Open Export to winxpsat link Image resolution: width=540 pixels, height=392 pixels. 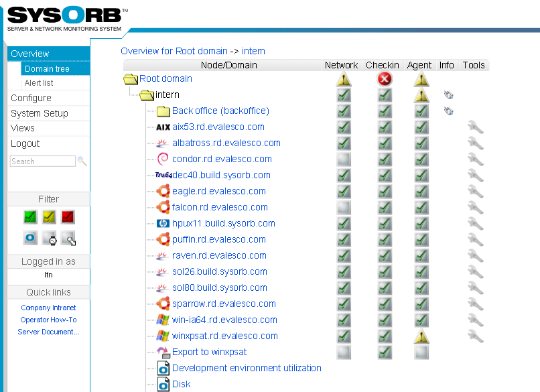(210, 352)
